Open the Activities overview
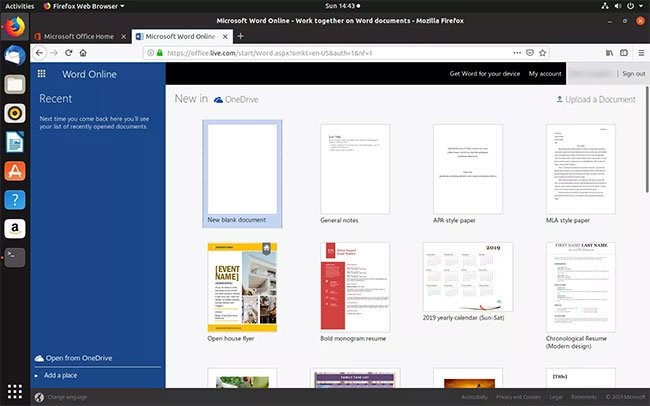This screenshot has height=406, width=650. point(19,6)
